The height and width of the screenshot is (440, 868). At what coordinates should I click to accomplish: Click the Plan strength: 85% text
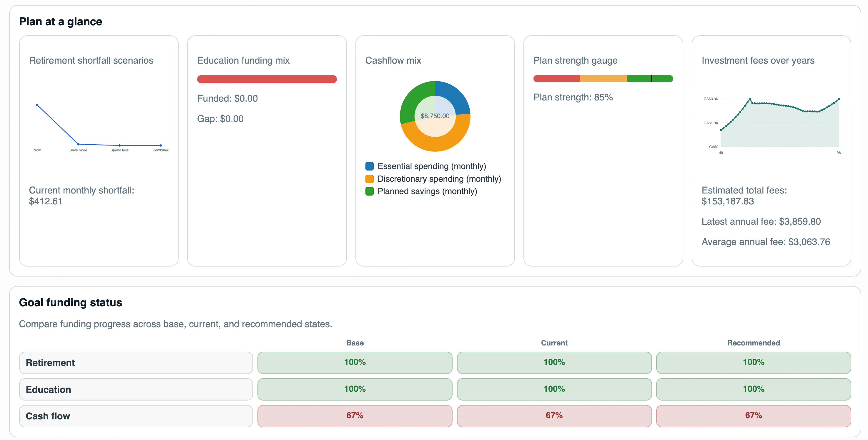(573, 97)
